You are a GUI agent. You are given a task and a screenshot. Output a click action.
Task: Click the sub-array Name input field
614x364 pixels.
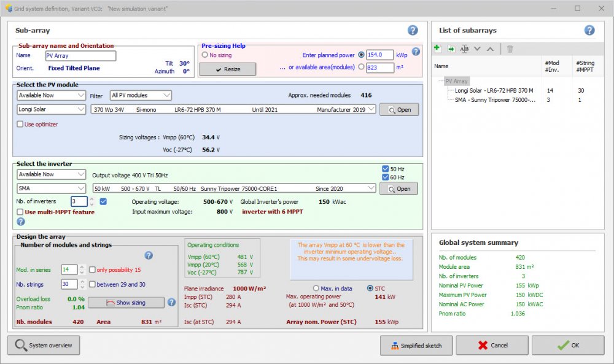point(80,55)
